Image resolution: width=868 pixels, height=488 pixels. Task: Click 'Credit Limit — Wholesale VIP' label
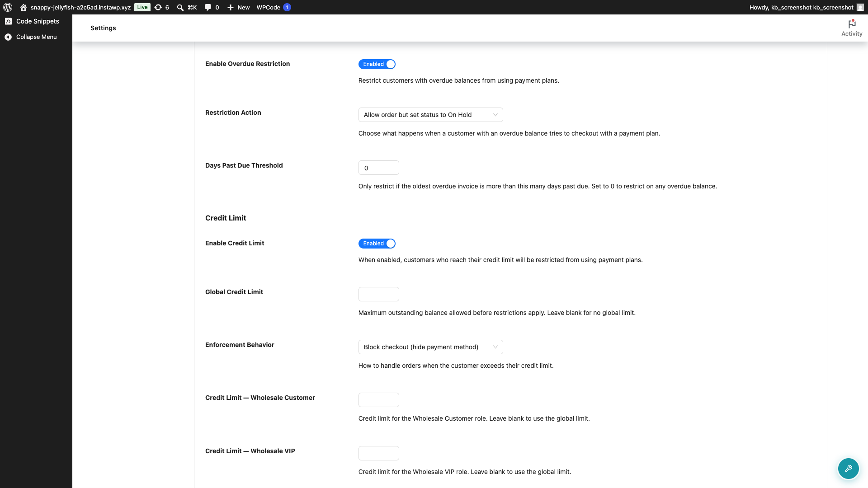coord(250,451)
